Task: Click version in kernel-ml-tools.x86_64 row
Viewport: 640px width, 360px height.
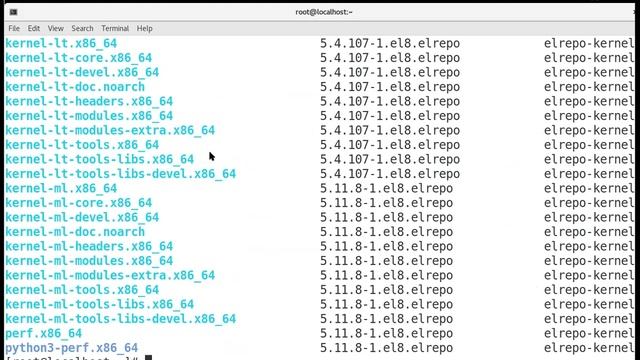Action: point(387,290)
